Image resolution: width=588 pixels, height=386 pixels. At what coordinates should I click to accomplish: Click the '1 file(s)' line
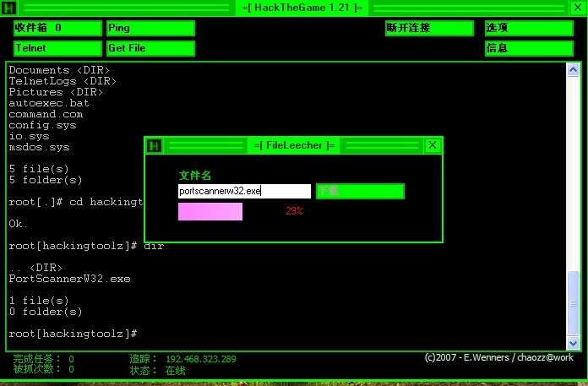[x=39, y=301]
